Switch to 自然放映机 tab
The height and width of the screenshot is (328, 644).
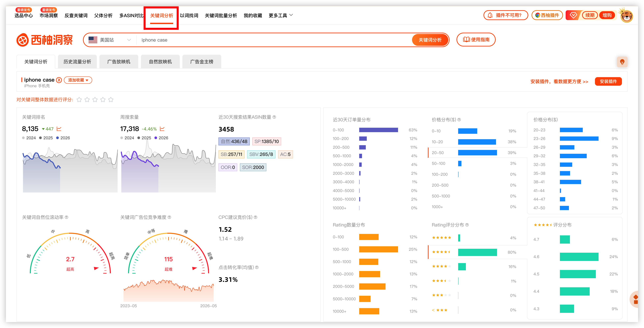[x=160, y=62]
